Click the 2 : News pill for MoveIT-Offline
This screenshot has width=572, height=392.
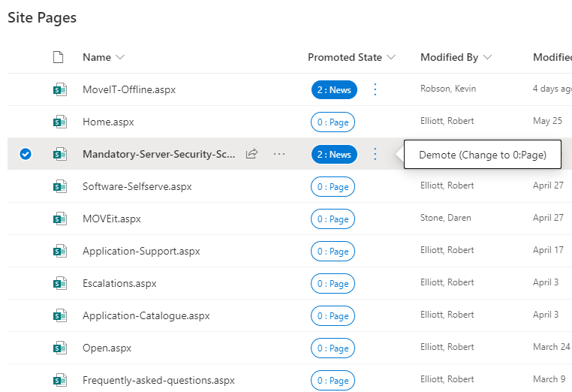click(x=334, y=89)
